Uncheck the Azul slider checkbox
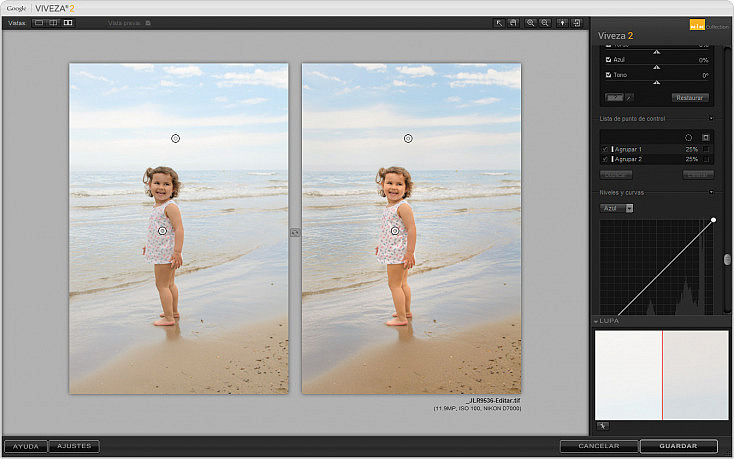The width and height of the screenshot is (734, 459). tap(608, 59)
